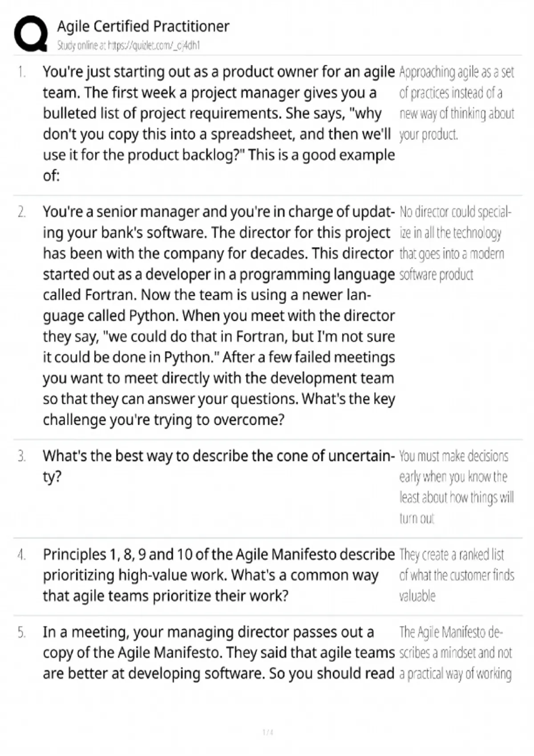Click the cone of uncertainty question

pos(218,466)
